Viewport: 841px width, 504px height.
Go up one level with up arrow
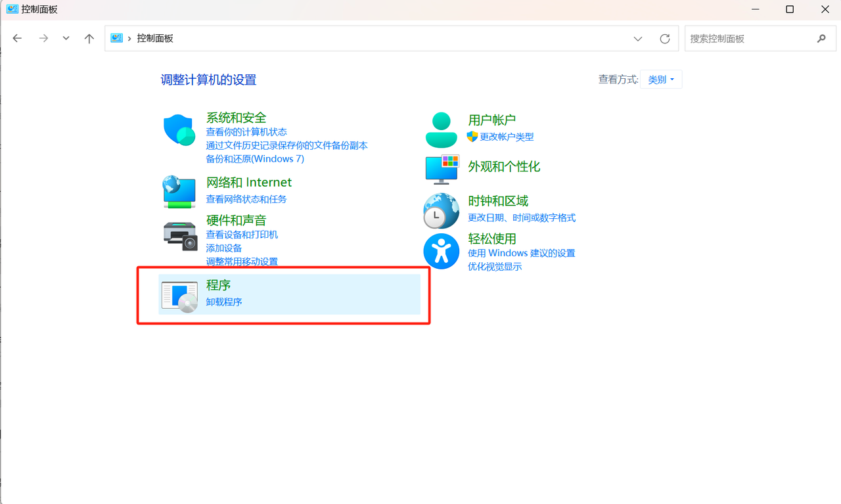[x=89, y=39]
